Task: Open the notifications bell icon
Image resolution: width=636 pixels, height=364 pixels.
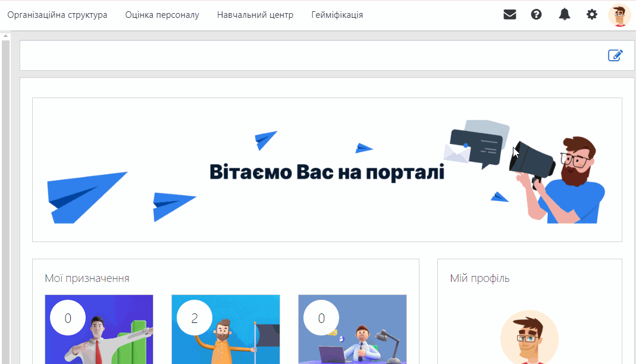Action: click(564, 15)
